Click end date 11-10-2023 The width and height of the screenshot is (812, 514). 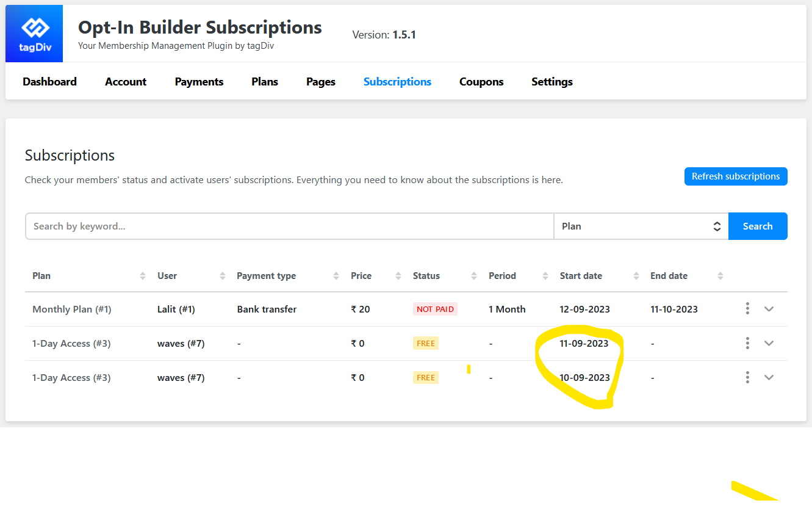click(x=674, y=309)
